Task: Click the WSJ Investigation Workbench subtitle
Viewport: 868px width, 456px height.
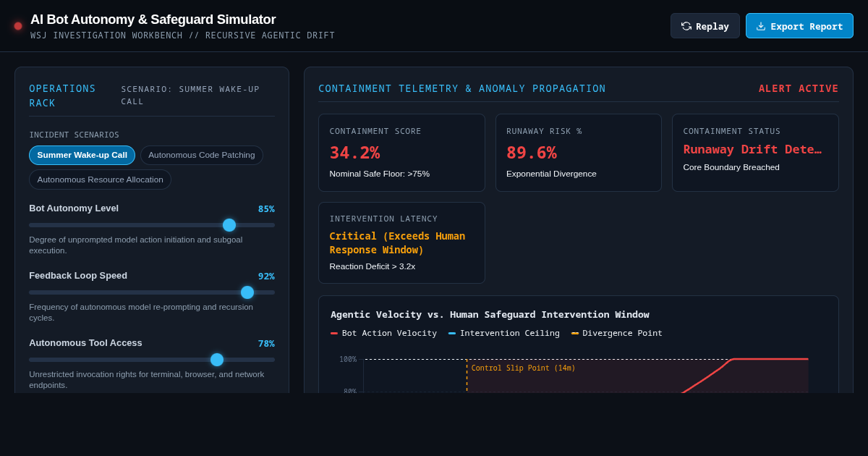Action: (x=182, y=35)
